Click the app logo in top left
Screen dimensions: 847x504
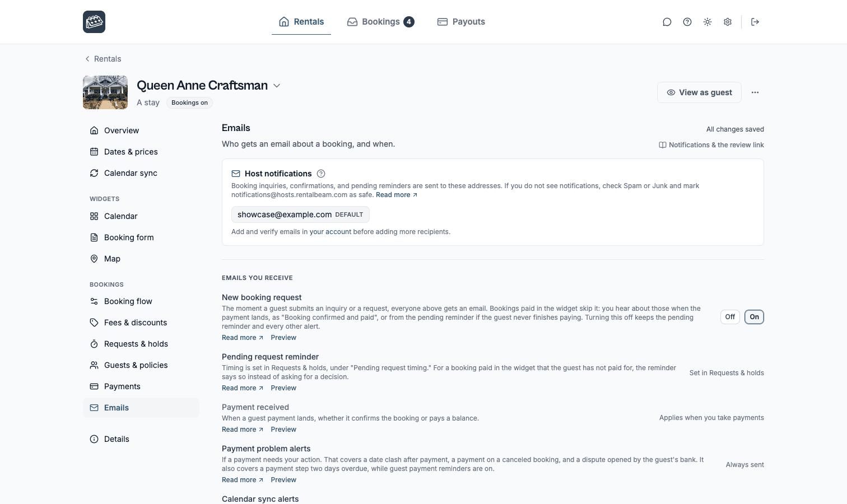point(94,22)
